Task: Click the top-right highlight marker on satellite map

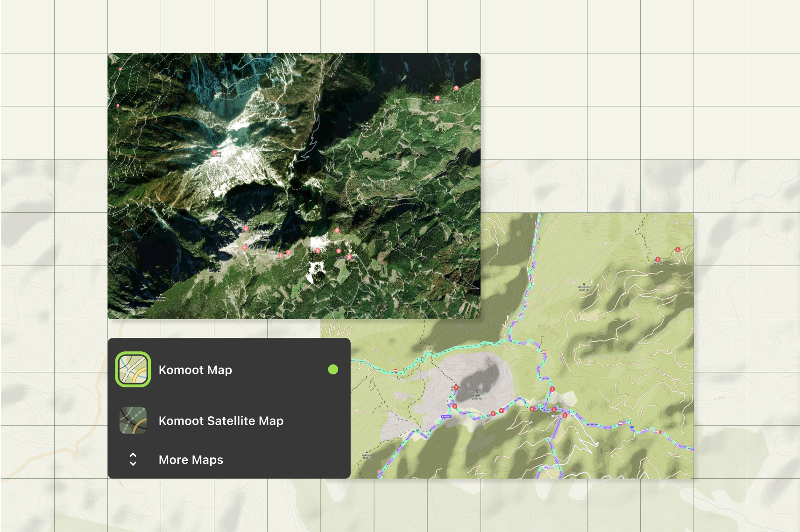Action: point(456,87)
